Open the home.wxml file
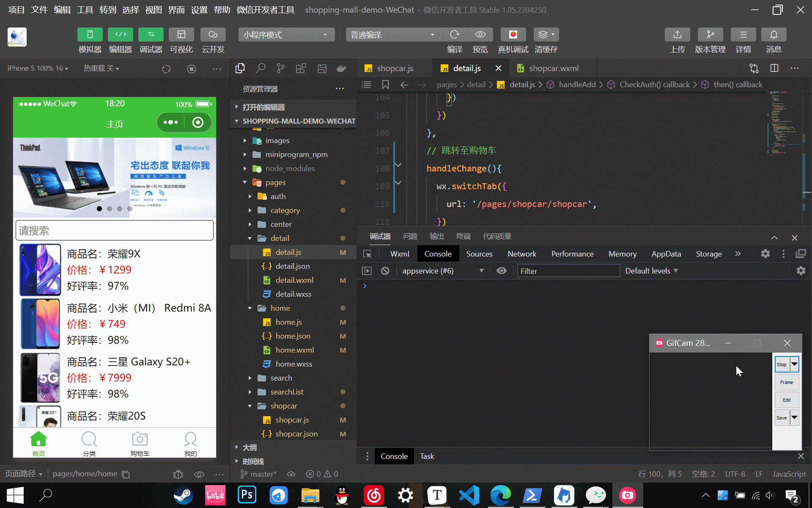 (x=295, y=350)
